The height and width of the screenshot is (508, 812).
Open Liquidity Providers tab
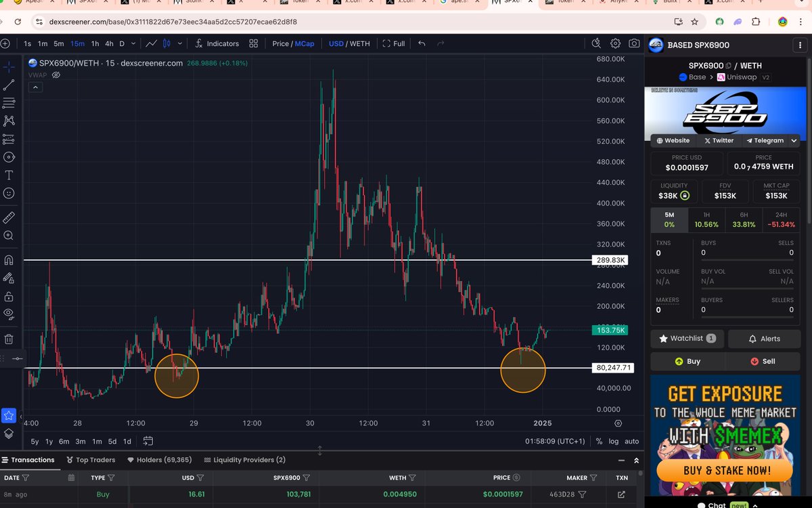(x=244, y=460)
